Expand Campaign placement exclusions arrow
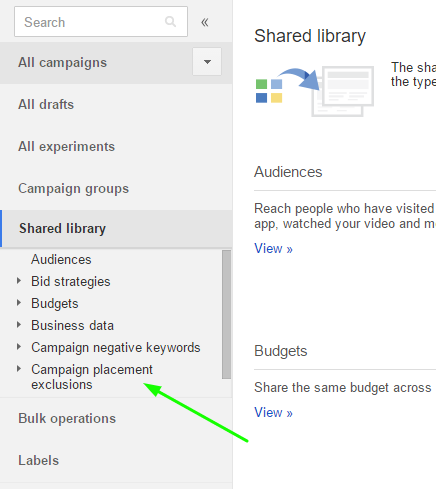 click(19, 369)
